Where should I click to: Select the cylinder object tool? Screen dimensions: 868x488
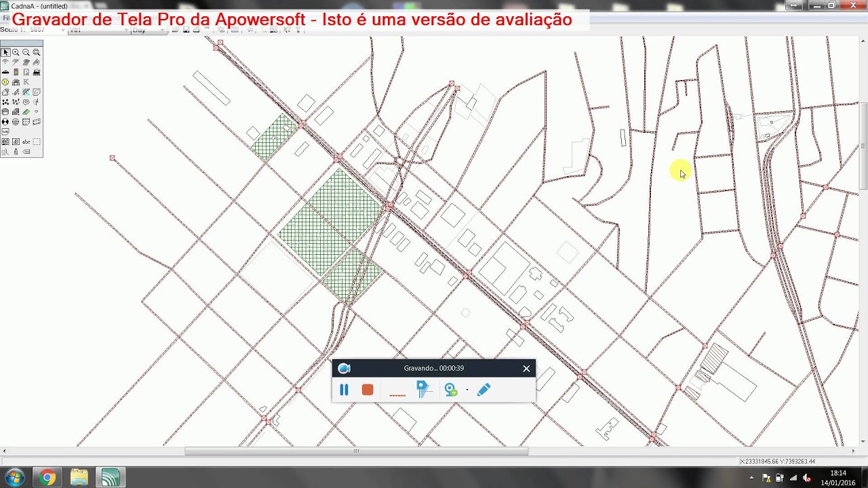(x=5, y=112)
